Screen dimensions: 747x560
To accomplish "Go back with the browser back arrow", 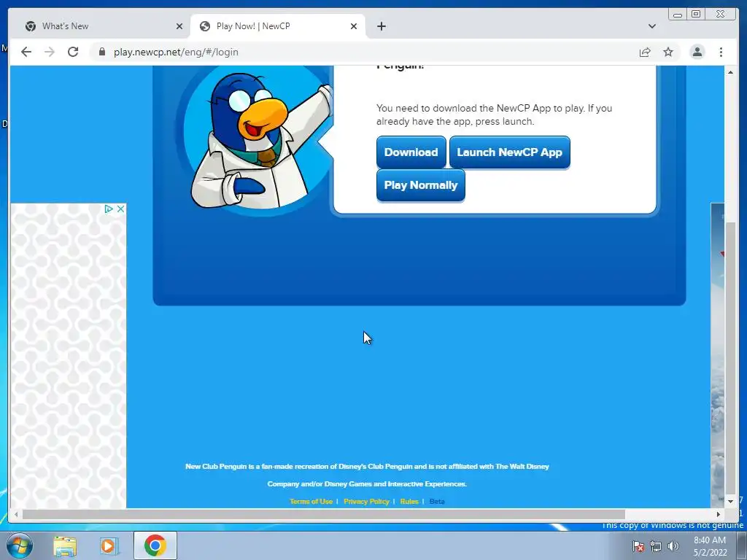I will point(26,52).
